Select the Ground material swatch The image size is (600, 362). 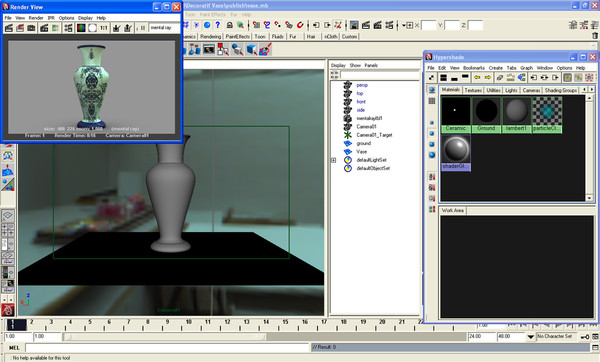[486, 114]
